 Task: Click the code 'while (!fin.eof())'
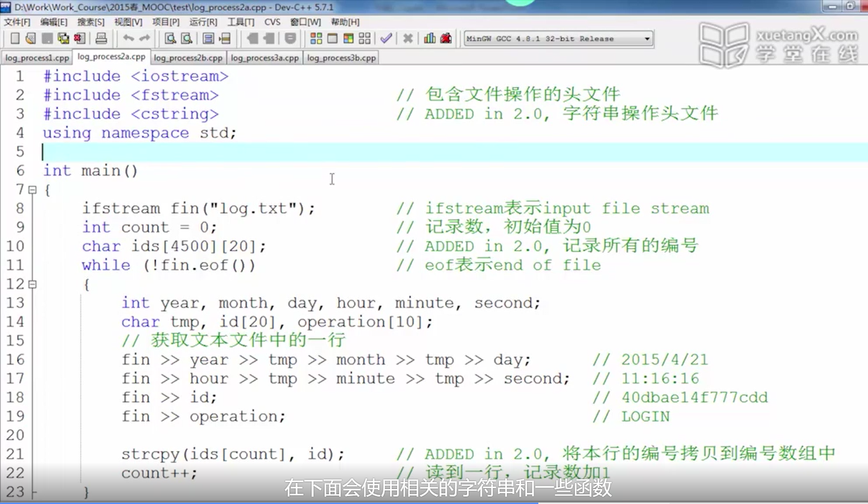(x=169, y=265)
